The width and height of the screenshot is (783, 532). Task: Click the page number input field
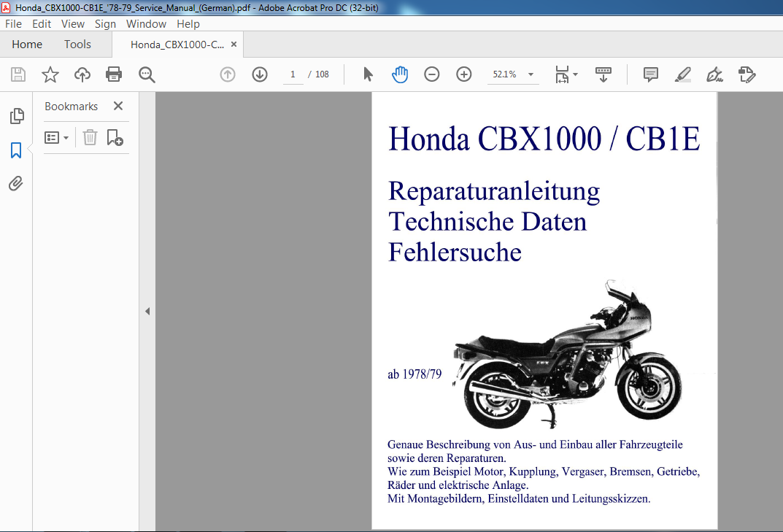click(293, 74)
